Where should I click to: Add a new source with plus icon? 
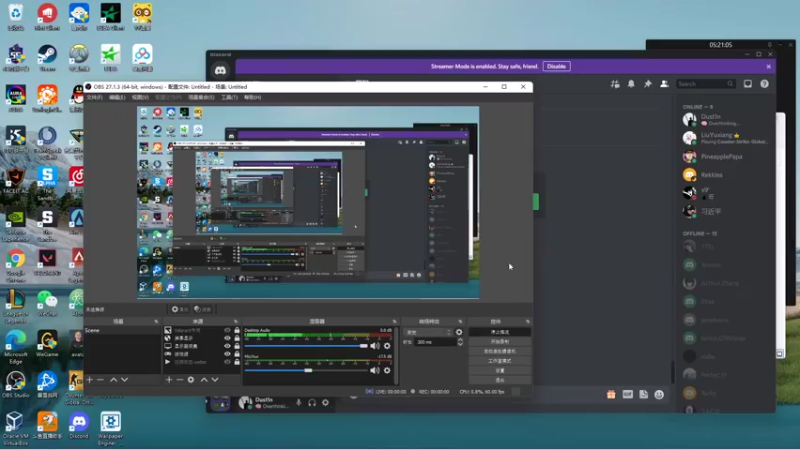point(169,380)
